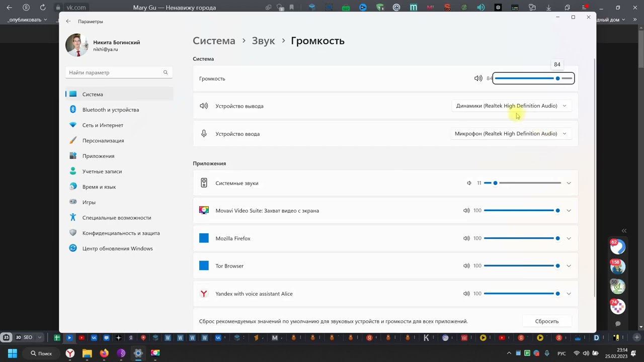Open the Никита Богинский account profile

pyautogui.click(x=103, y=45)
